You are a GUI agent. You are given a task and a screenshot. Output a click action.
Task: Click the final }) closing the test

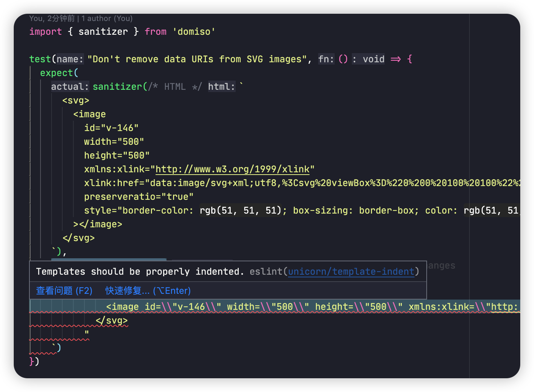pyautogui.click(x=34, y=361)
